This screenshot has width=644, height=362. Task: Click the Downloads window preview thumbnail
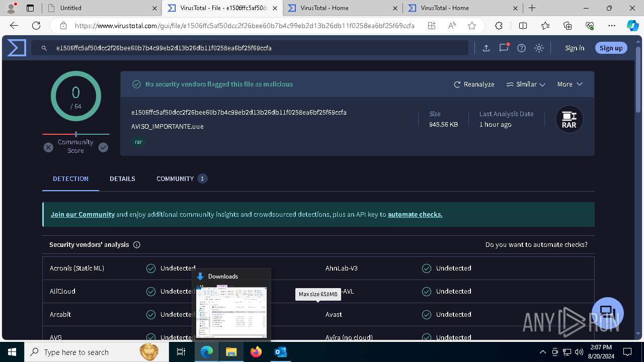click(231, 312)
